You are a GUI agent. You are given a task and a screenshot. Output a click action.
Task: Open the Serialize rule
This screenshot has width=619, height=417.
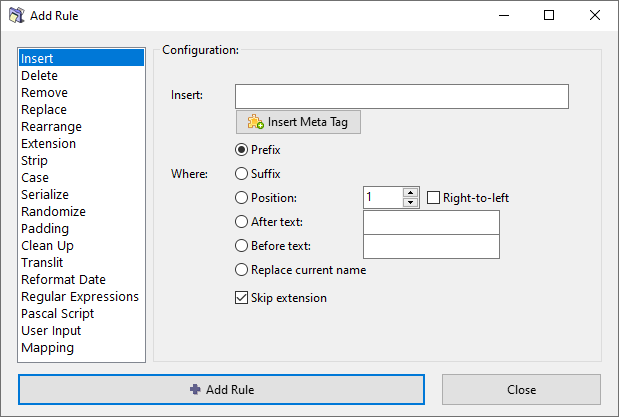coord(81,194)
